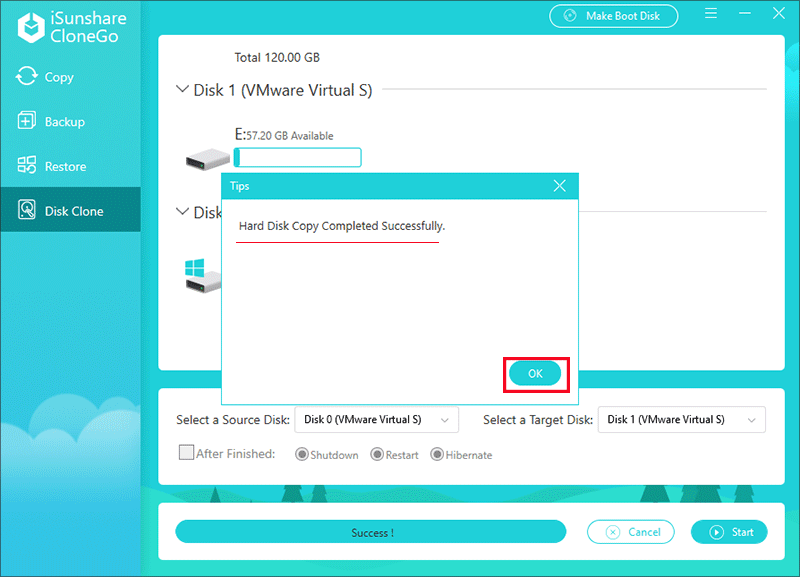
Task: Open the hamburger menu in title bar
Action: [x=711, y=15]
